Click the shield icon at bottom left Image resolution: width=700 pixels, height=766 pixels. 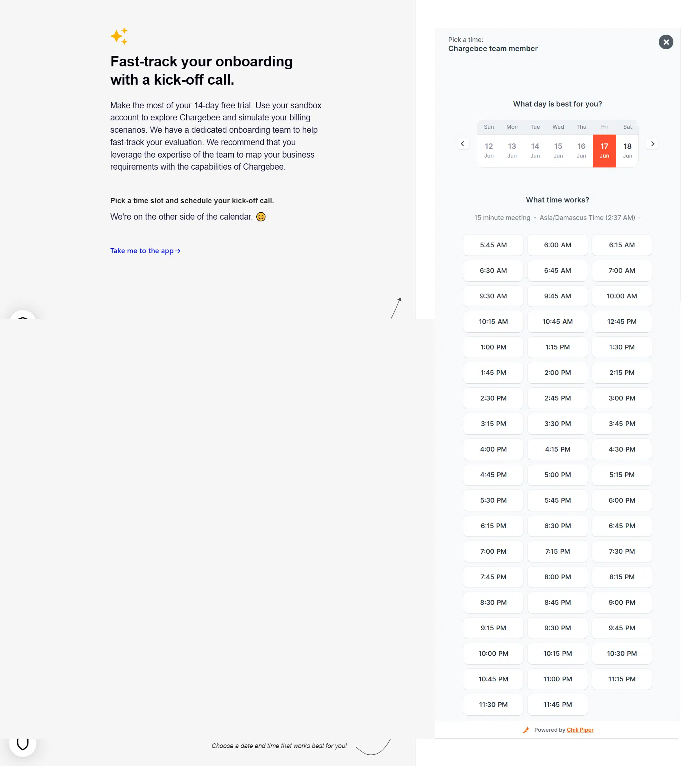tap(23, 744)
